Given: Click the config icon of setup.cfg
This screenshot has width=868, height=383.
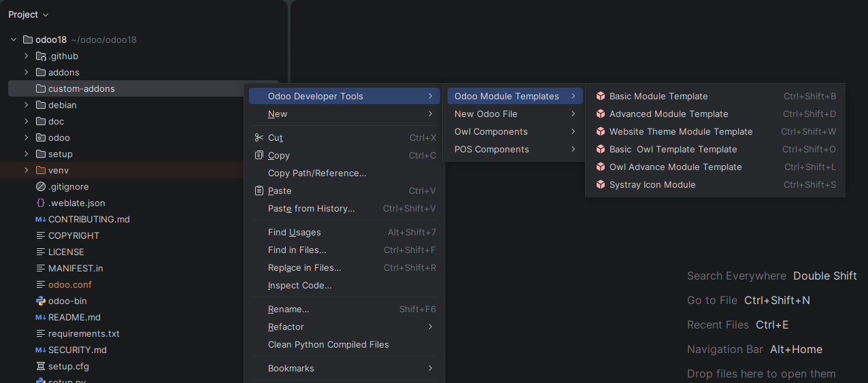Looking at the screenshot, I should pos(41,366).
